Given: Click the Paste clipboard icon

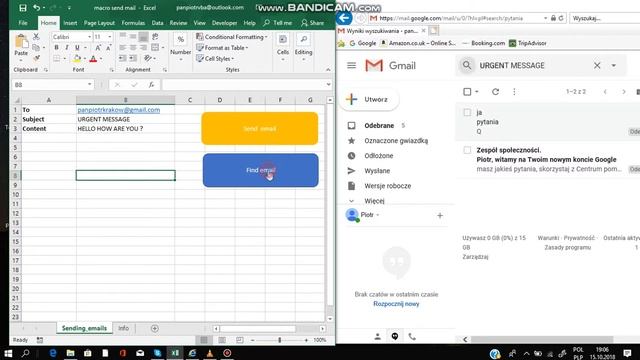Looking at the screenshot, I should coord(21,42).
